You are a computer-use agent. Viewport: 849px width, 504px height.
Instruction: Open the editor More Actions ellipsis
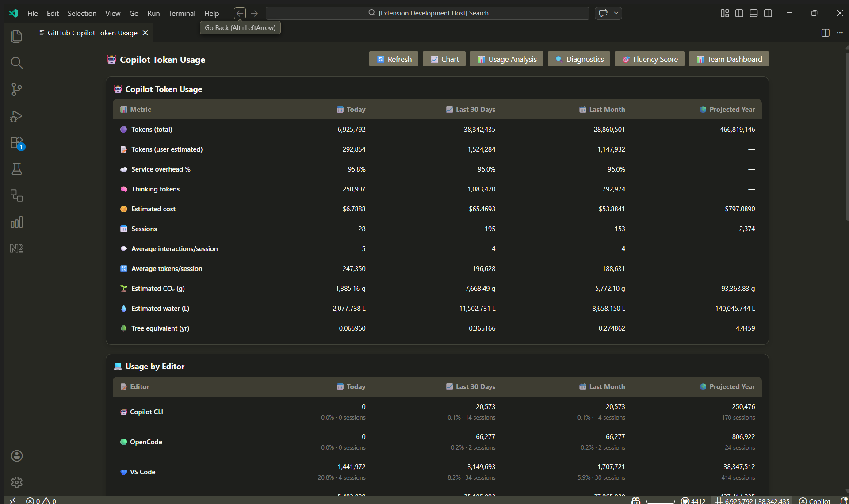(x=840, y=33)
